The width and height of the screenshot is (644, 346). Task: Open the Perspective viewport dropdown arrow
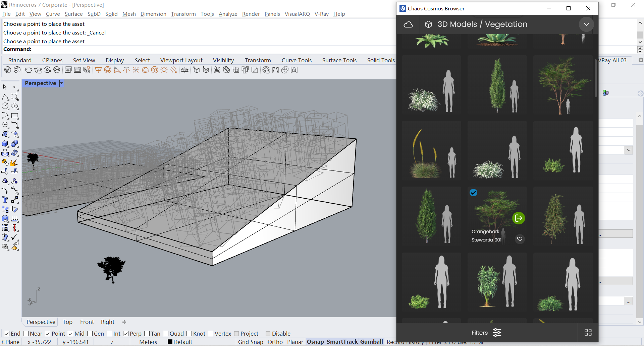point(61,83)
